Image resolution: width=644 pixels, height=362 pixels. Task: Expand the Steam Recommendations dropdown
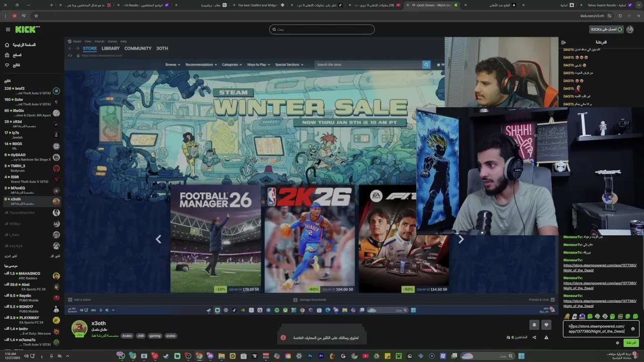pyautogui.click(x=201, y=65)
